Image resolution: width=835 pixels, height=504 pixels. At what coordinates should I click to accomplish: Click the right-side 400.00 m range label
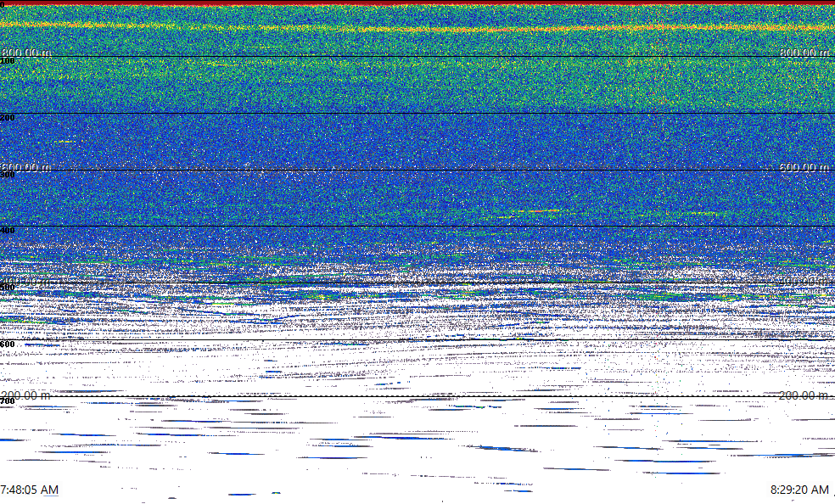click(x=804, y=281)
